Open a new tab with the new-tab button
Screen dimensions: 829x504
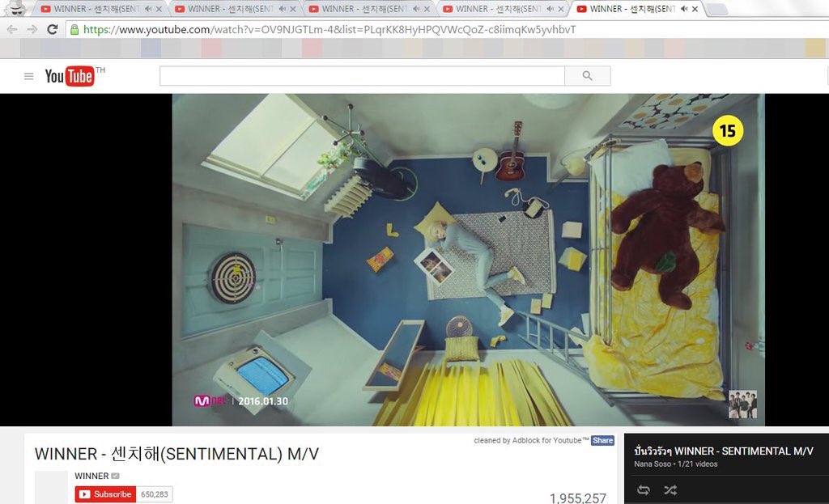pyautogui.click(x=717, y=9)
